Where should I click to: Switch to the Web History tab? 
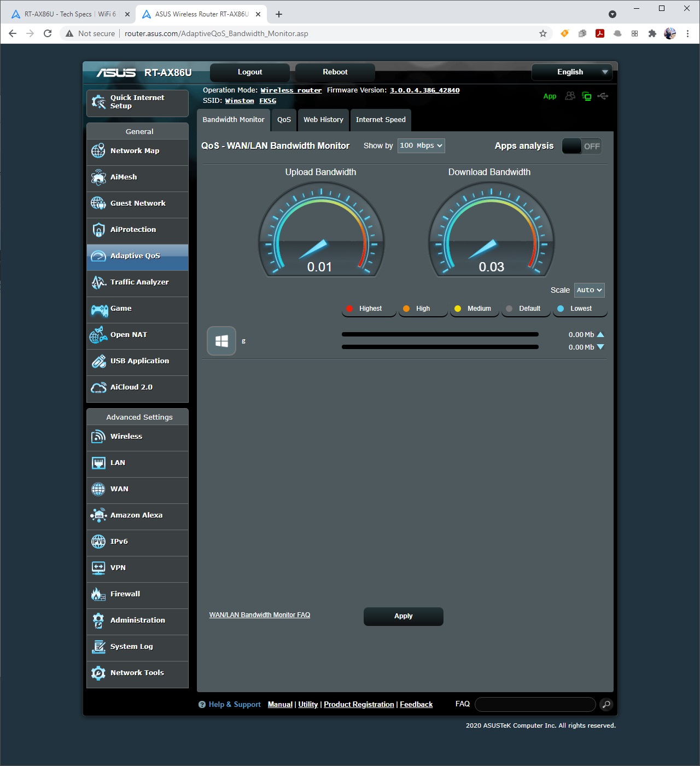click(x=323, y=120)
